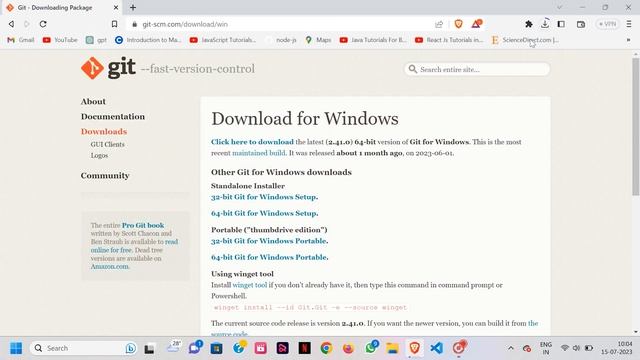Image resolution: width=640 pixels, height=360 pixels.
Task: Open the Introduction to Ma... bookmark
Action: (148, 40)
